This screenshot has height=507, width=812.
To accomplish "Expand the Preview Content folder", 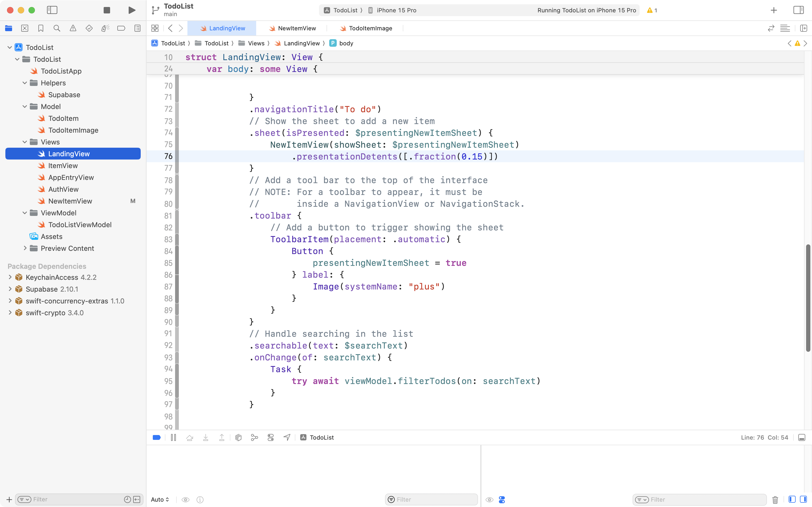I will coord(25,248).
